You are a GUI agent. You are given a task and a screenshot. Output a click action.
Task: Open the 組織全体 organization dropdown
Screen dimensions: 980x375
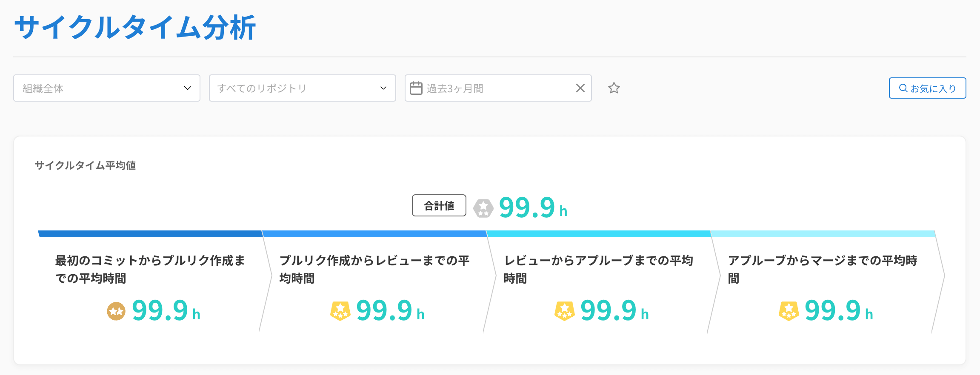point(107,88)
